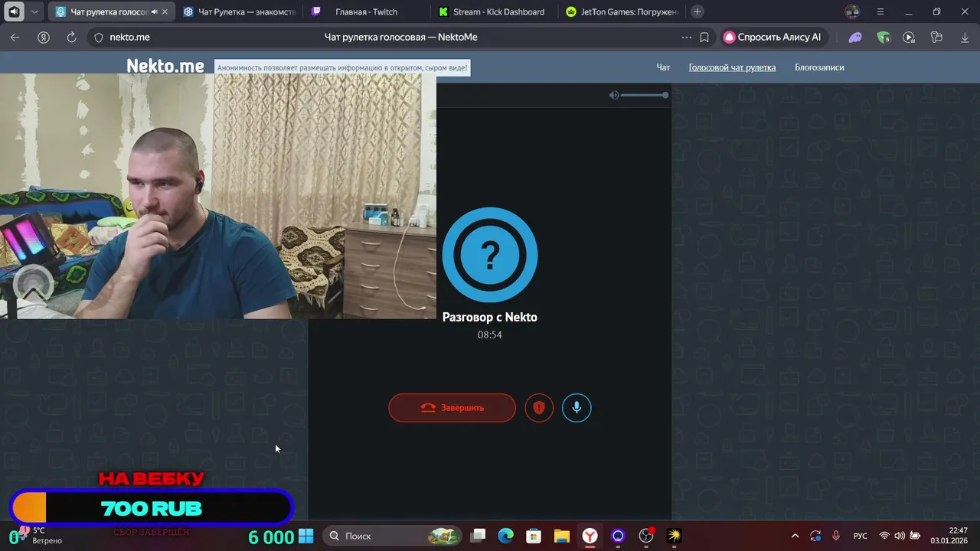The height and width of the screenshot is (551, 980).
Task: Open the Wi-Fi network tray icon
Action: coord(884,536)
